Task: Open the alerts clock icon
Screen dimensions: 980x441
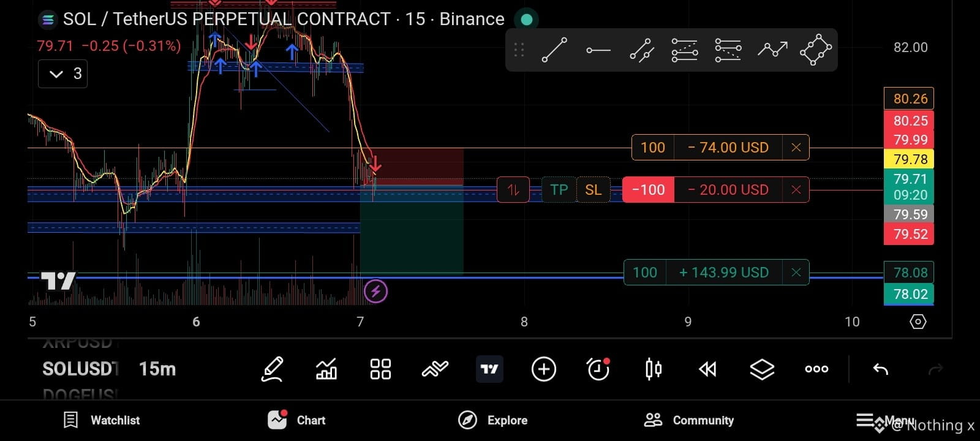Action: tap(598, 369)
